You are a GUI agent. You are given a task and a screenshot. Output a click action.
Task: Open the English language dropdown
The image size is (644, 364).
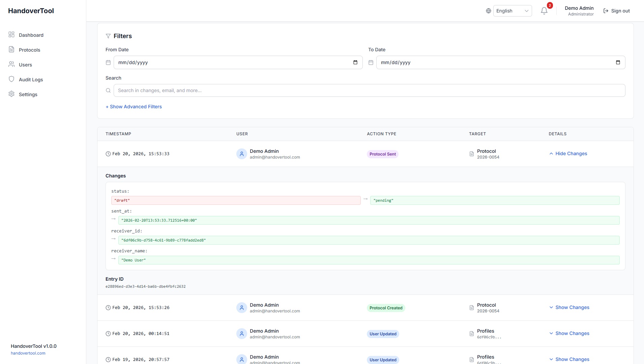(x=512, y=11)
